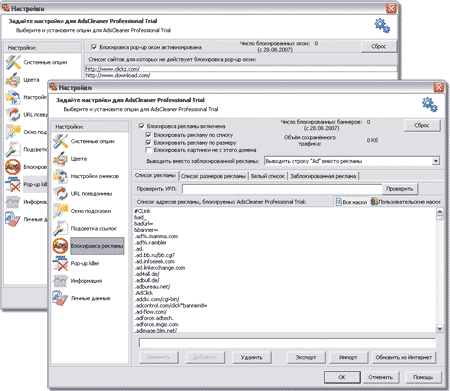The image size is (450, 391).
Task: Click the Отменить button
Action: [x=381, y=377]
